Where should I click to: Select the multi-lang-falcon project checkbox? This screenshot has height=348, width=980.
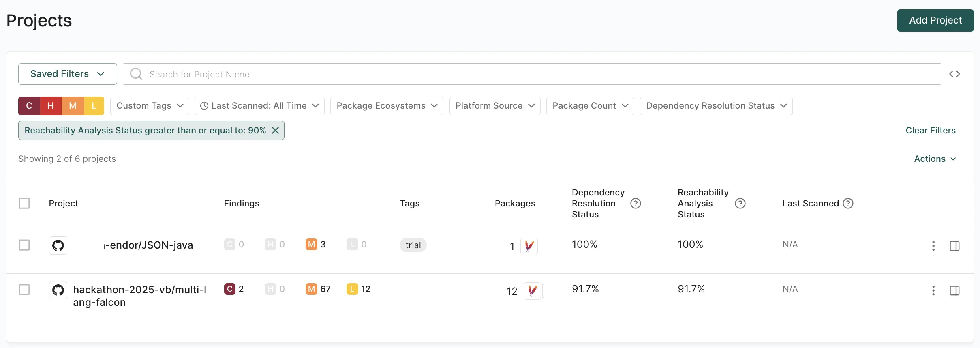coord(24,290)
